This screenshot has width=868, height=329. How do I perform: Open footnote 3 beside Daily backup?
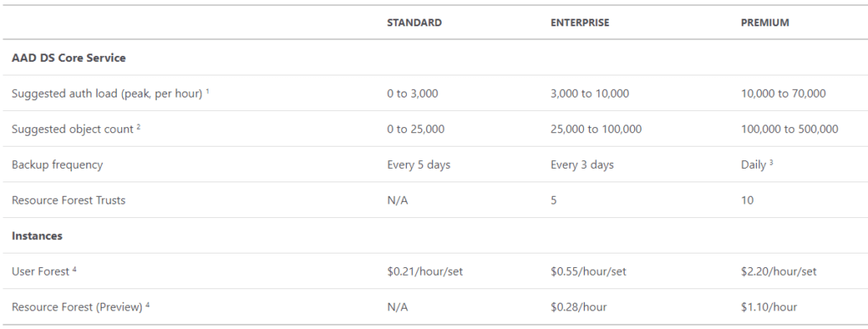(x=771, y=162)
